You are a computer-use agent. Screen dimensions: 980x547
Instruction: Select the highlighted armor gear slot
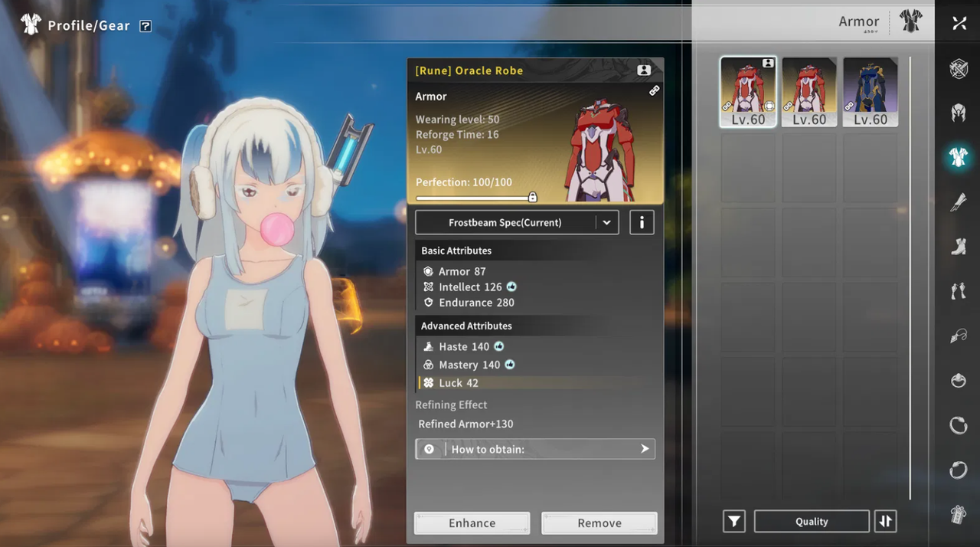(959, 157)
